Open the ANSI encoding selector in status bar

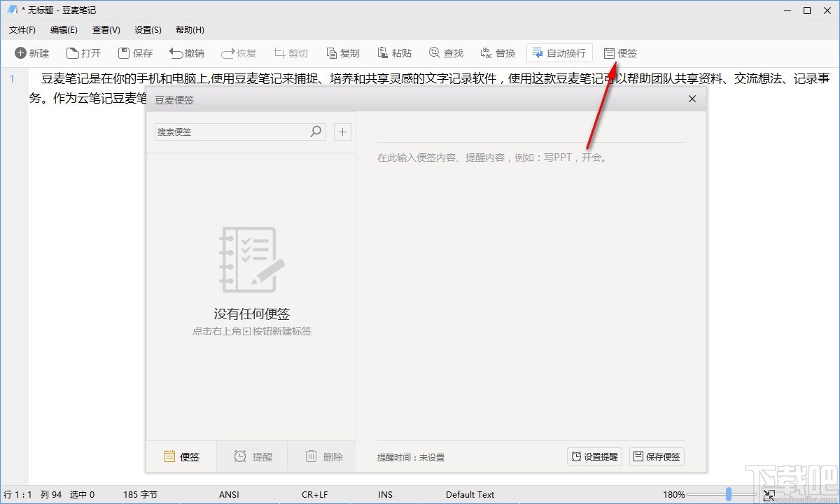(x=229, y=494)
